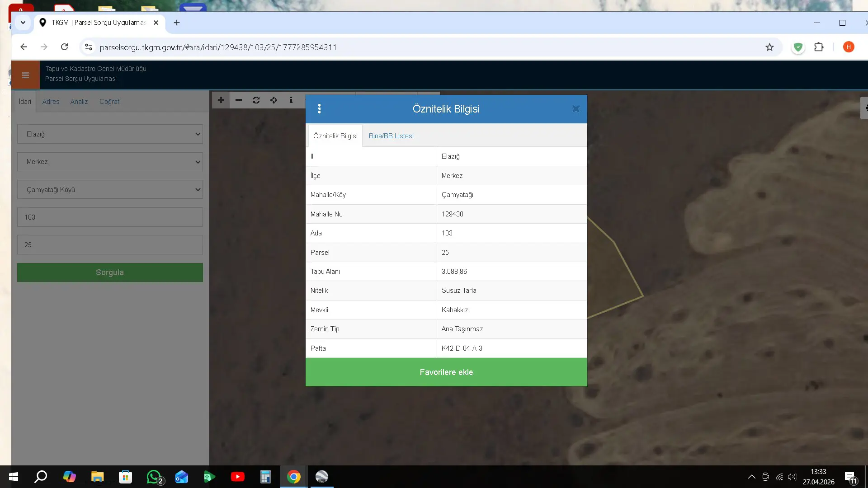The width and height of the screenshot is (868, 488).
Task: Switch to the Adres tab
Action: [51, 102]
